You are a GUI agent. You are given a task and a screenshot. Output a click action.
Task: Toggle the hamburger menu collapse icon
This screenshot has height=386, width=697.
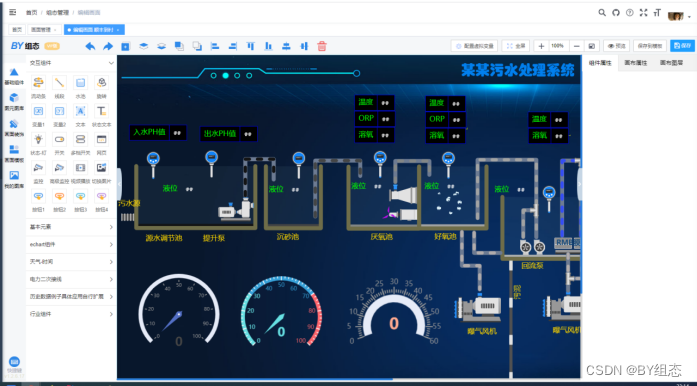pos(12,12)
